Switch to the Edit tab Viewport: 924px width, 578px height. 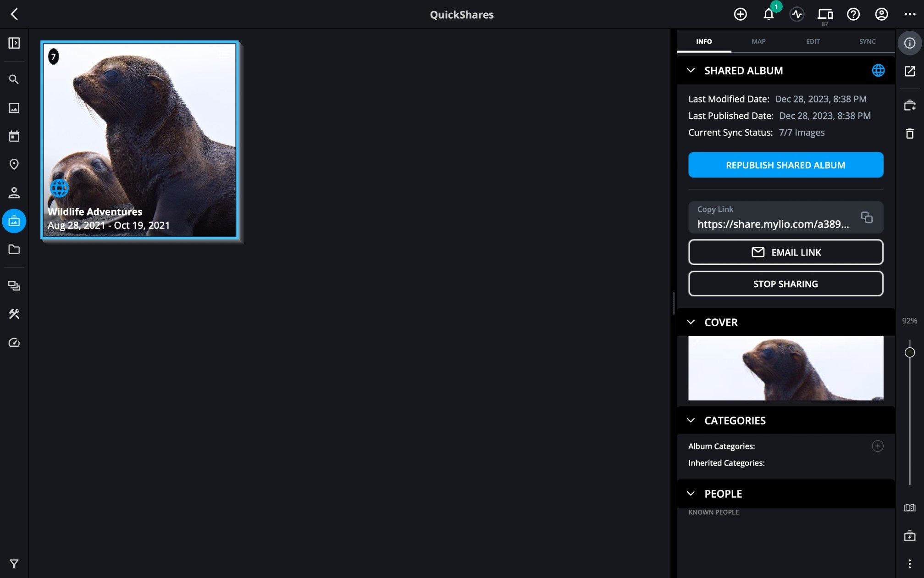point(813,41)
